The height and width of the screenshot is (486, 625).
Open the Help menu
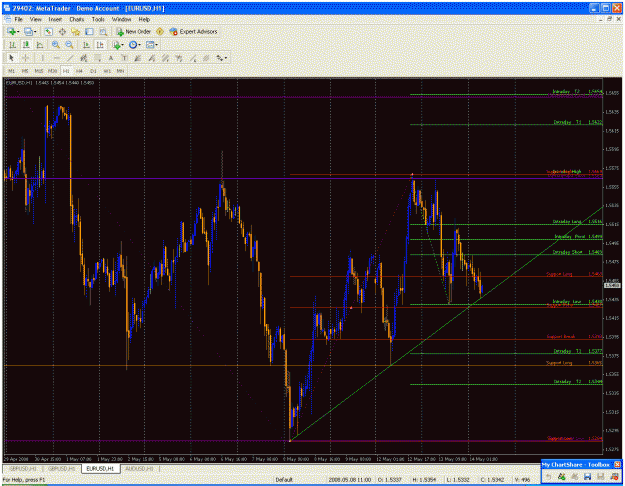click(x=144, y=19)
